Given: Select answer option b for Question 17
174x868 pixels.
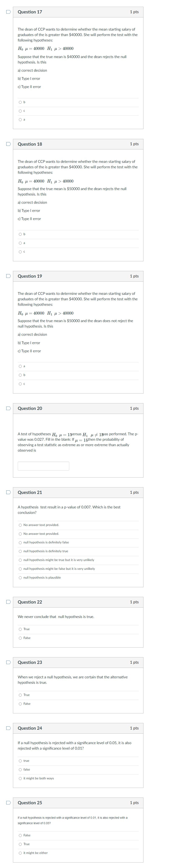Looking at the screenshot, I should pyautogui.click(x=20, y=102).
